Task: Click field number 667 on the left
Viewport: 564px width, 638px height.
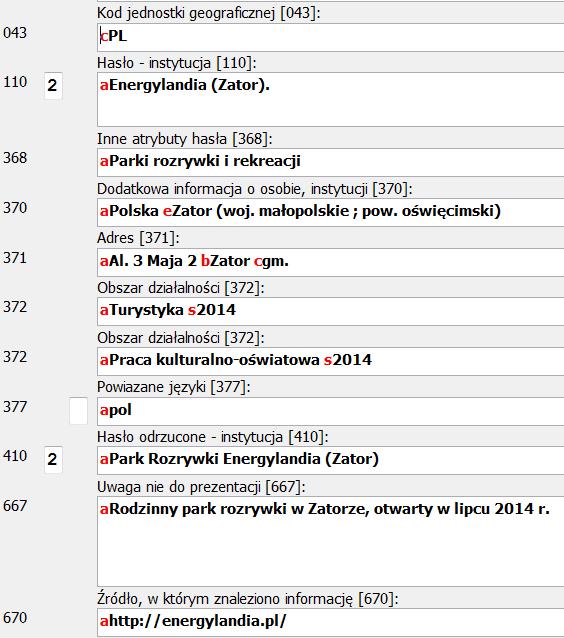Action: (15, 506)
